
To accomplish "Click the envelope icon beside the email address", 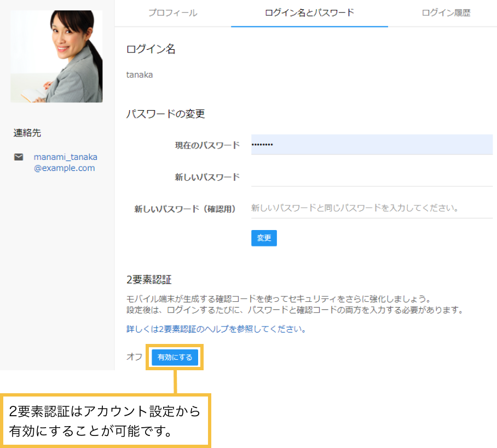I will coord(18,157).
